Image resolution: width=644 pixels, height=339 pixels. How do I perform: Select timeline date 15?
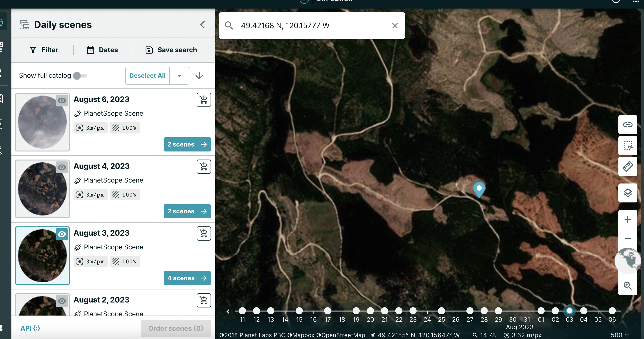tap(299, 311)
